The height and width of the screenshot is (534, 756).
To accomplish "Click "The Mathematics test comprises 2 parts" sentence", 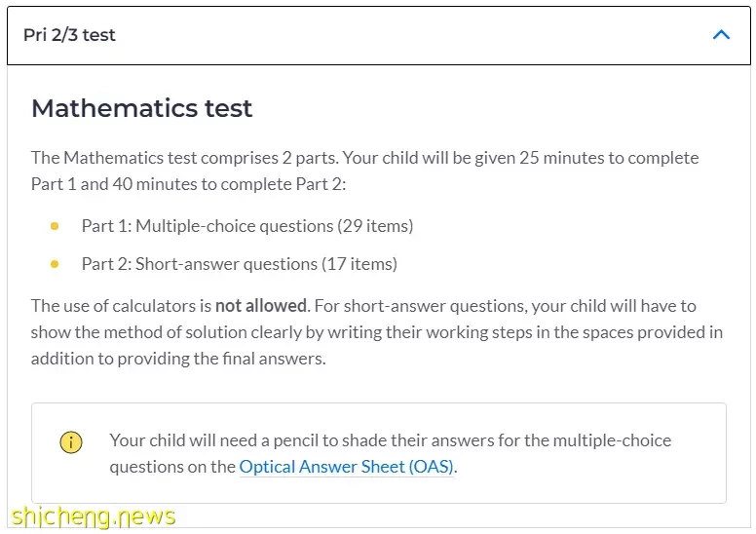I will (x=185, y=158).
